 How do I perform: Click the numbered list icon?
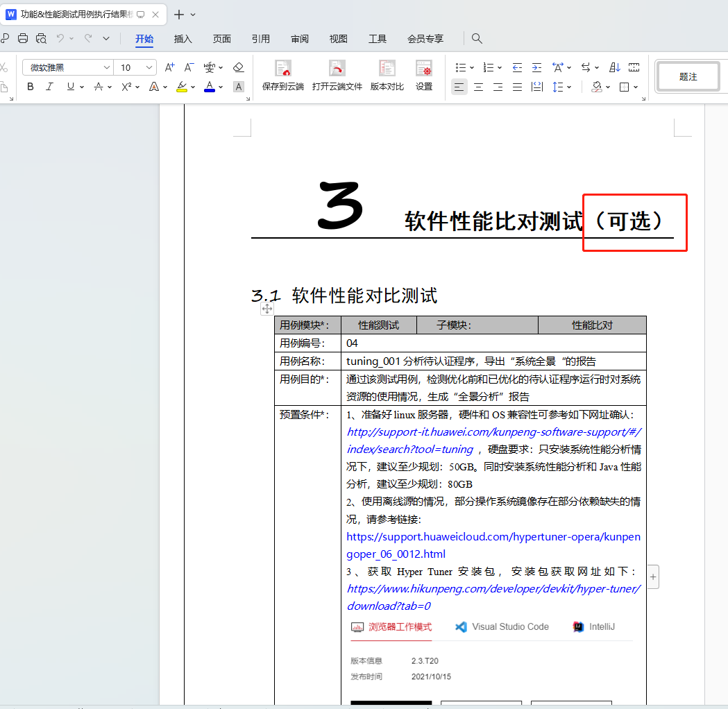pos(488,68)
